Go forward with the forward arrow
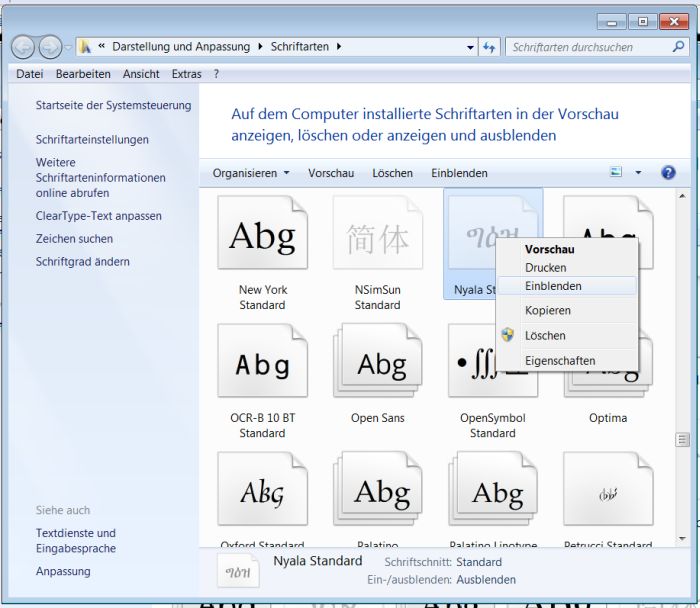Screen dimensions: 700x608 click(50, 47)
